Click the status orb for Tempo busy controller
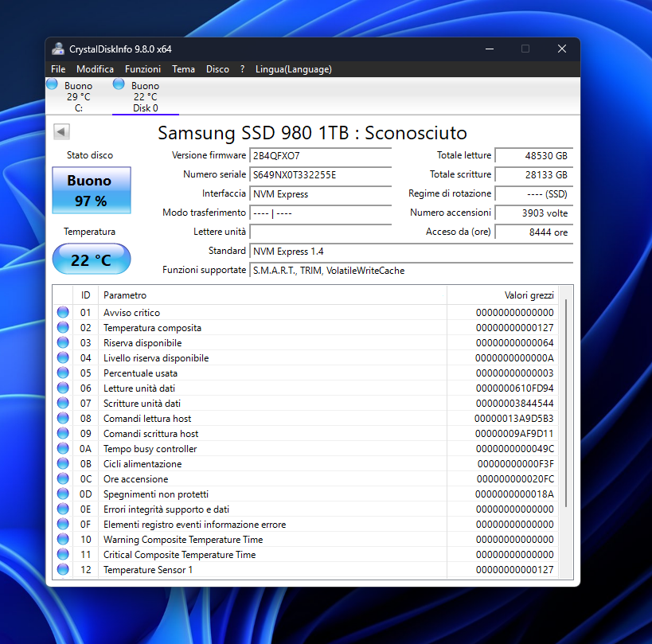This screenshot has width=652, height=644. click(63, 449)
